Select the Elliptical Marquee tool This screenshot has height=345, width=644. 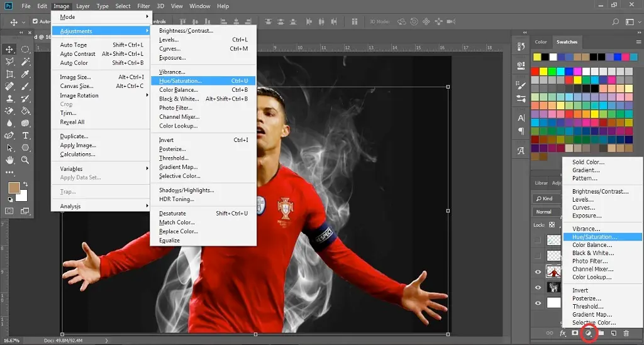(25, 49)
